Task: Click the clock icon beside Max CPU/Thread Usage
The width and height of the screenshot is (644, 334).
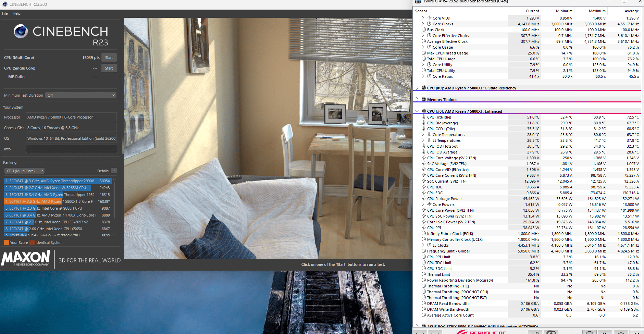Action: click(424, 53)
